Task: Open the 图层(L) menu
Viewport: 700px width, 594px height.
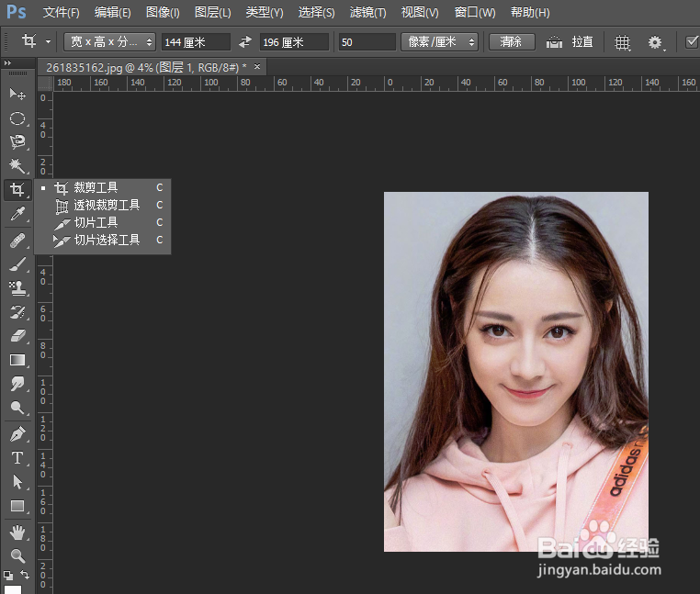Action: coord(212,13)
